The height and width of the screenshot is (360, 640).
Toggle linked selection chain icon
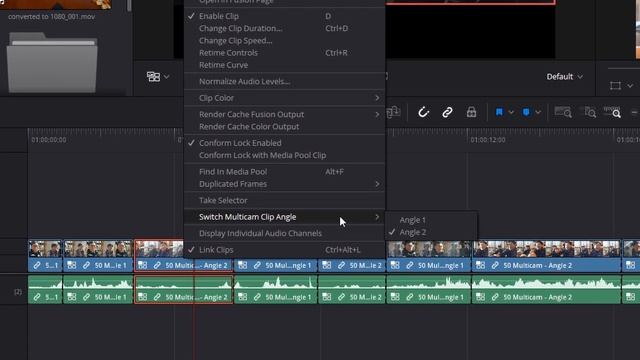(x=447, y=112)
